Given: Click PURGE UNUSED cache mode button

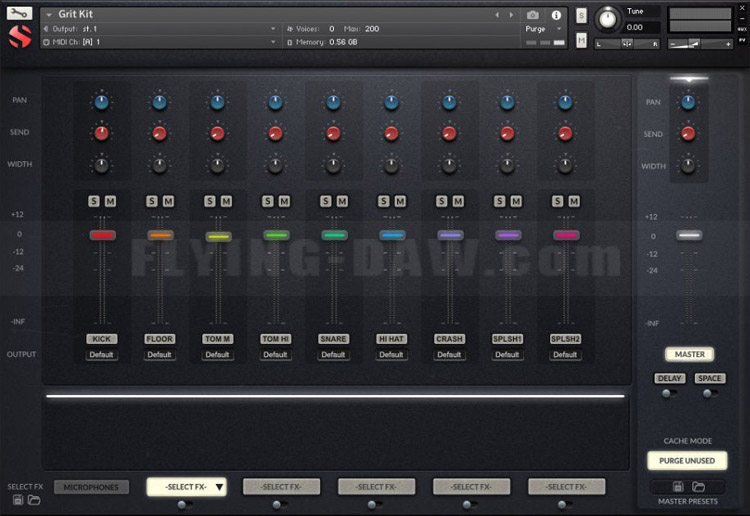Looking at the screenshot, I should [x=687, y=461].
